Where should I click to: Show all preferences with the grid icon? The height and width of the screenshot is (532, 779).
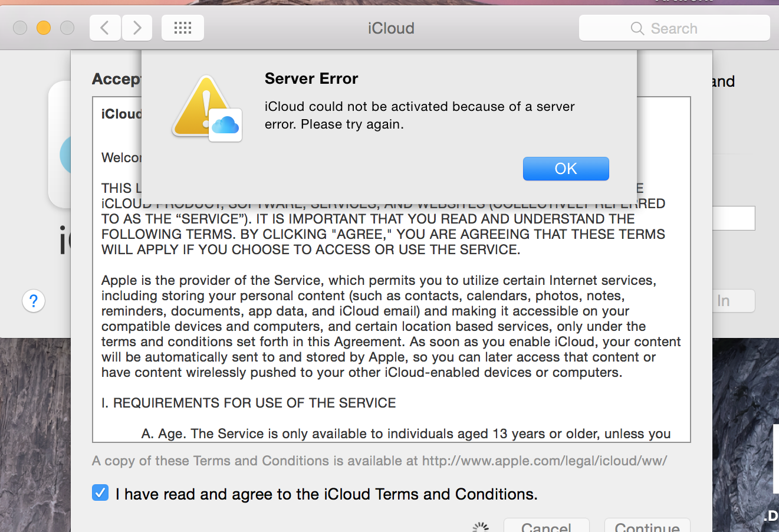click(x=183, y=28)
